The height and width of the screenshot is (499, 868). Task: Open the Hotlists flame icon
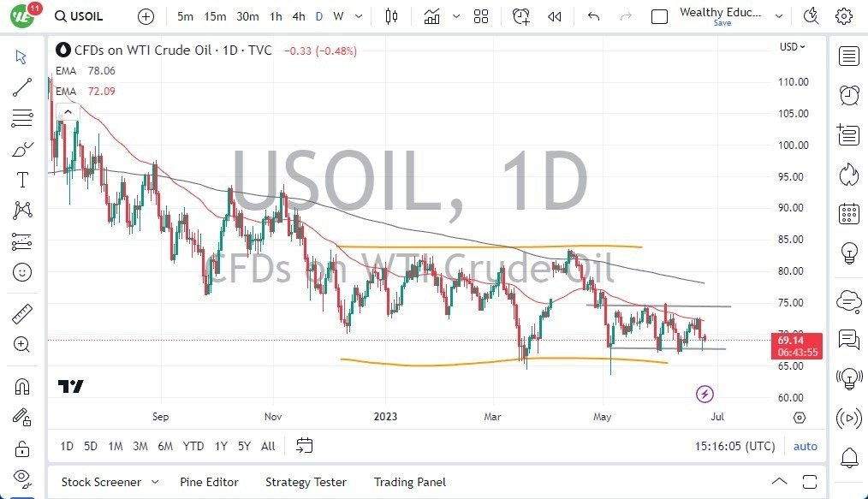pos(848,174)
